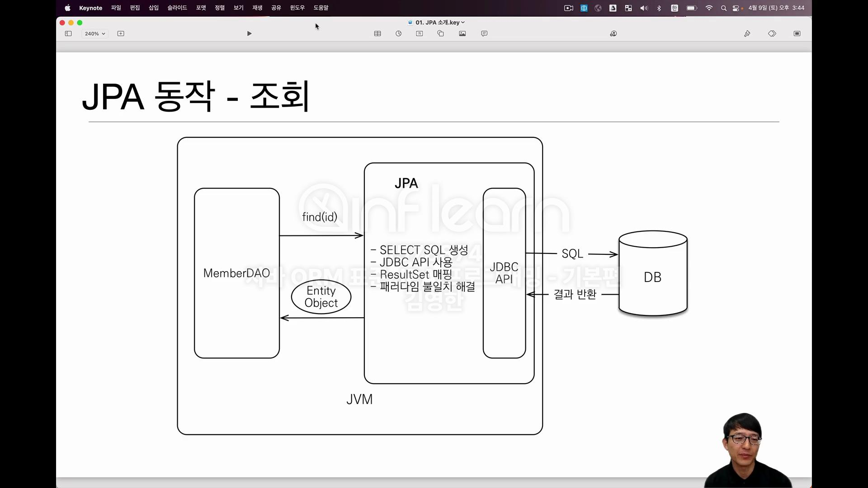Open the 240% zoom level dropdown

pos(95,33)
